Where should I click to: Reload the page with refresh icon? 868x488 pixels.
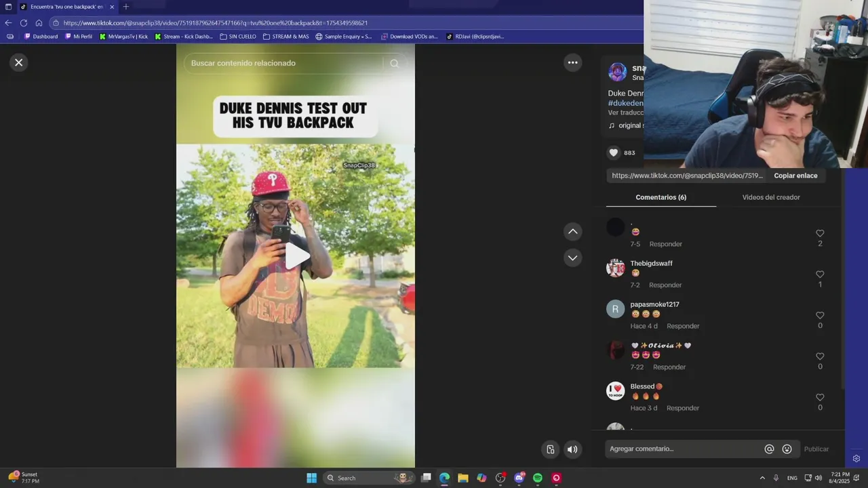pyautogui.click(x=24, y=22)
